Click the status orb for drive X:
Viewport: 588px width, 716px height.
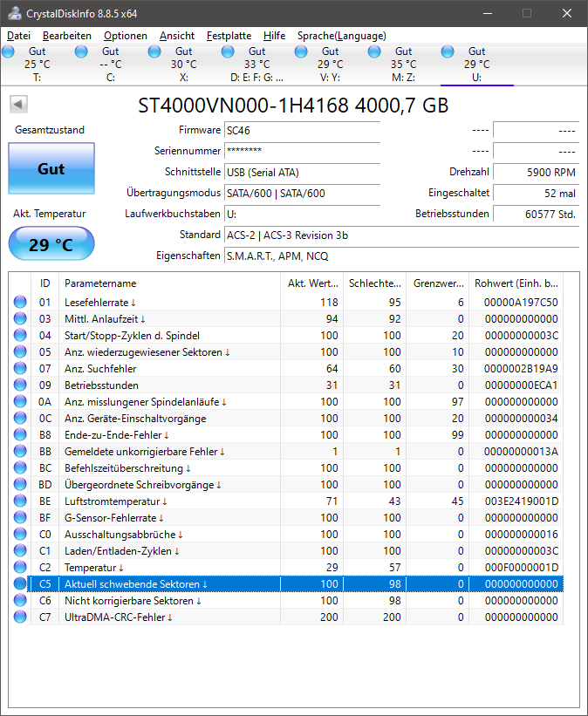154,51
